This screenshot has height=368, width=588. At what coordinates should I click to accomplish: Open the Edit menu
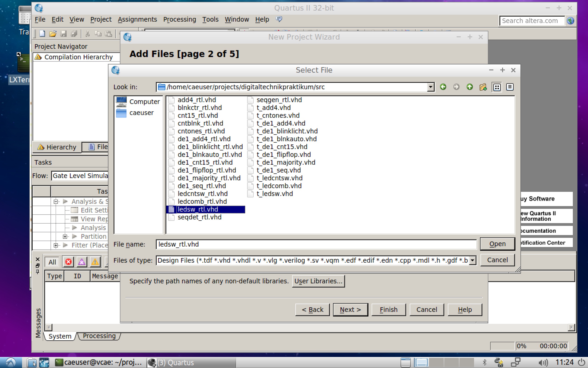point(57,19)
